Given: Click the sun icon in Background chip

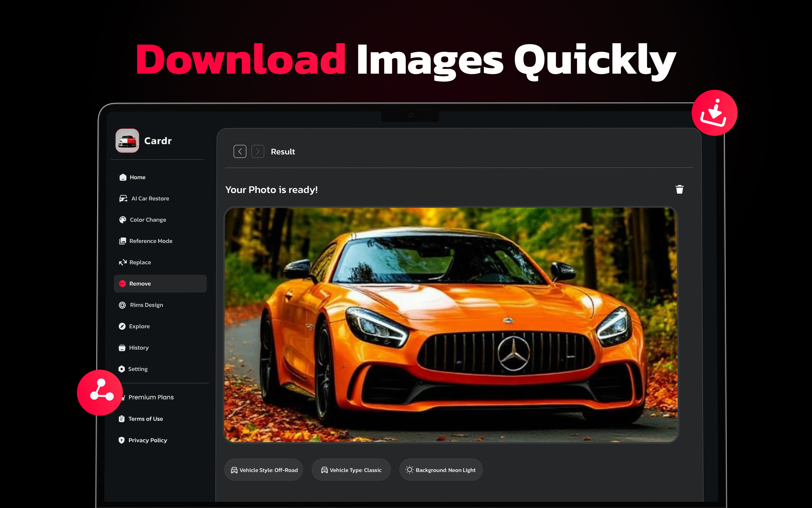Looking at the screenshot, I should [409, 470].
